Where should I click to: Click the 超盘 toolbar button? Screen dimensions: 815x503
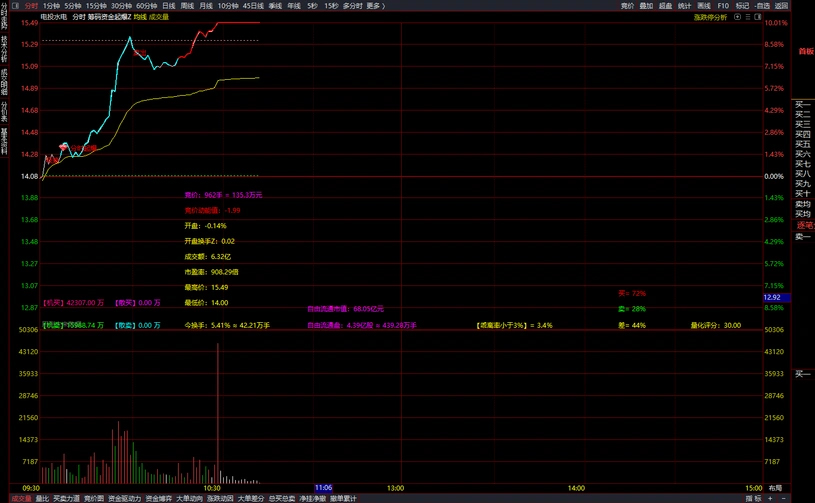[x=665, y=6]
